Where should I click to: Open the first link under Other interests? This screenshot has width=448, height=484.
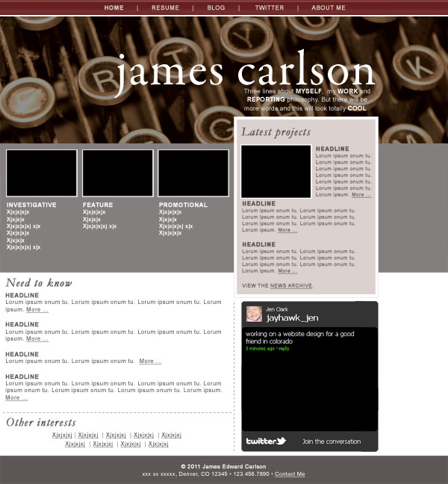pos(62,435)
